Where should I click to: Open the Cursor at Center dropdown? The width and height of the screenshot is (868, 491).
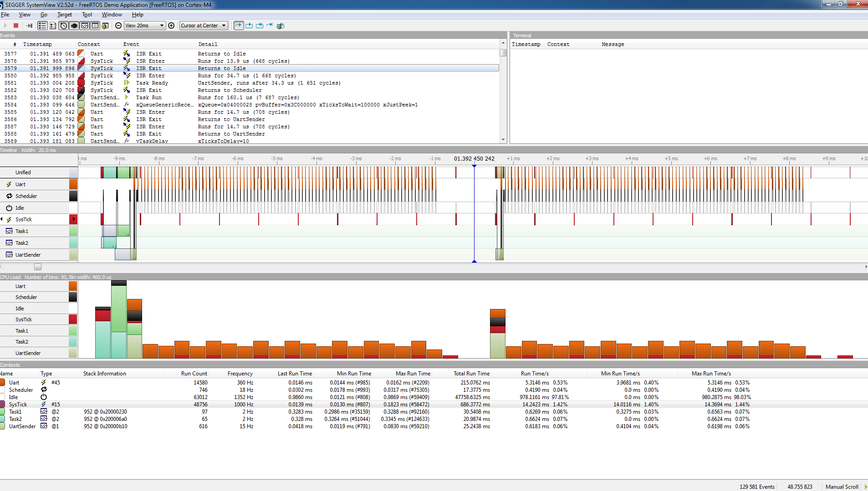tap(203, 25)
